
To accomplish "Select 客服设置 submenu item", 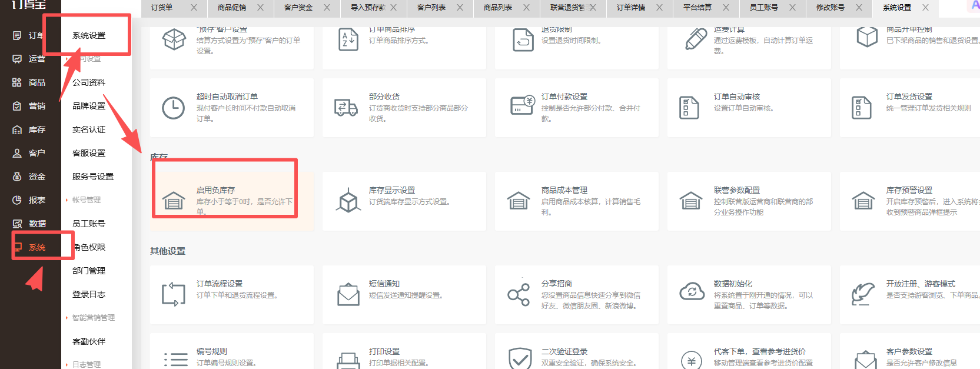I will 89,153.
